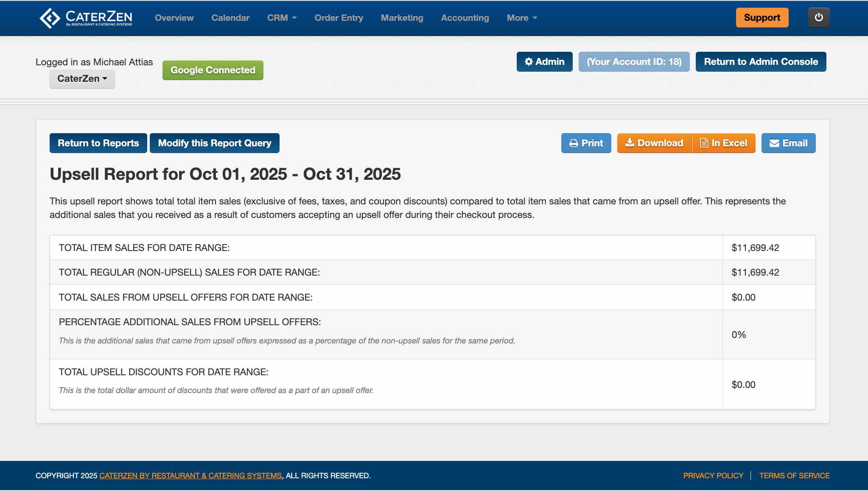Open the CaterZen account dropdown
Image resolution: width=868 pixels, height=491 pixels.
[x=82, y=79]
